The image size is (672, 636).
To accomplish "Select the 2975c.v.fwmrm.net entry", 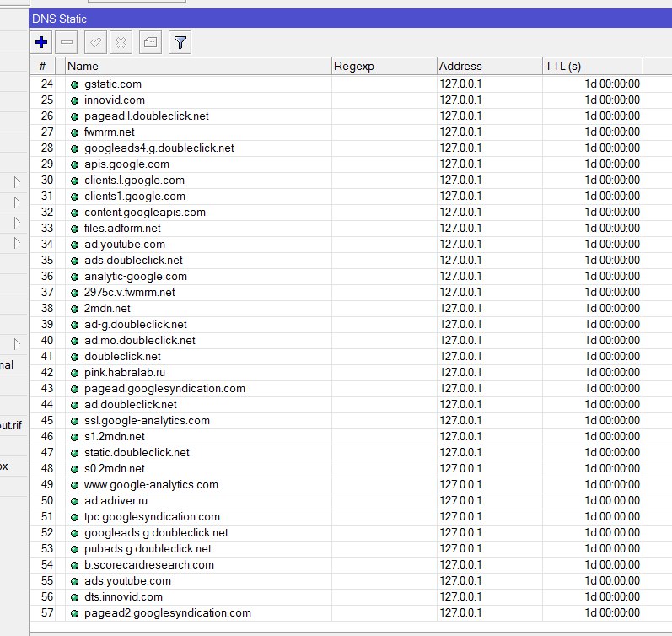I will tap(130, 293).
